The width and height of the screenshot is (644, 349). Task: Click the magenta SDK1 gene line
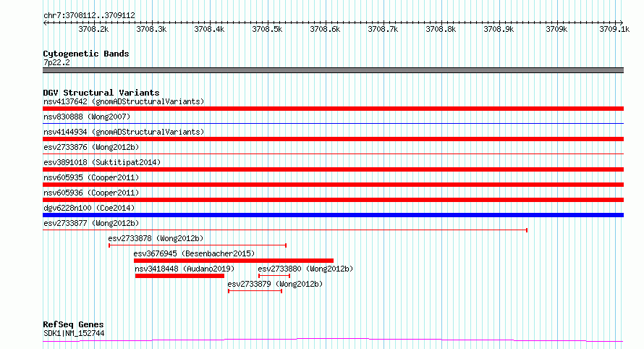[333, 340]
